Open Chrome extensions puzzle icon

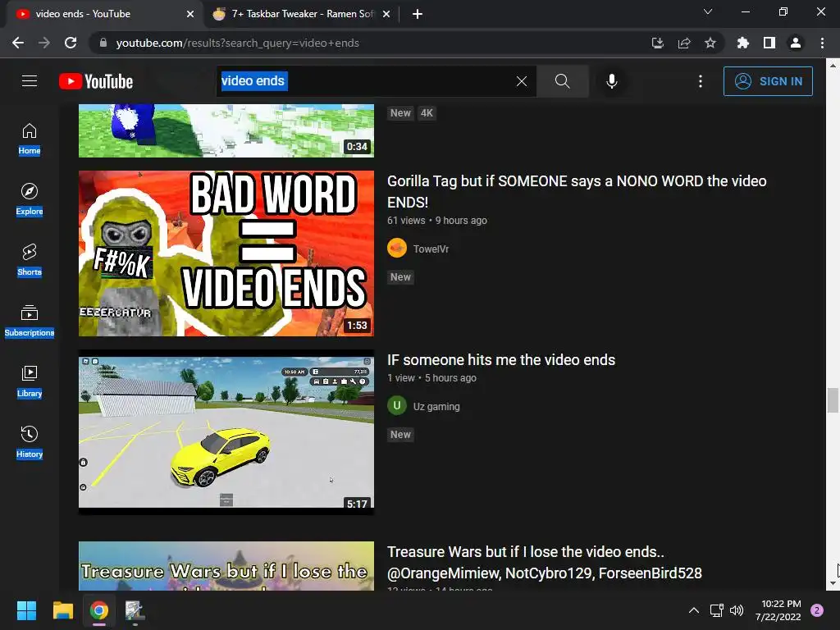(x=743, y=43)
